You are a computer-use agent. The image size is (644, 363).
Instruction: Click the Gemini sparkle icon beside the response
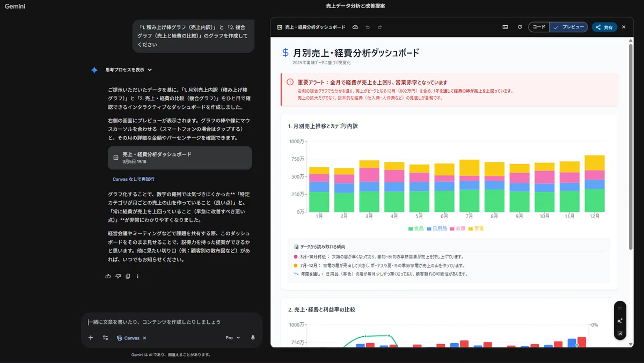pyautogui.click(x=94, y=70)
